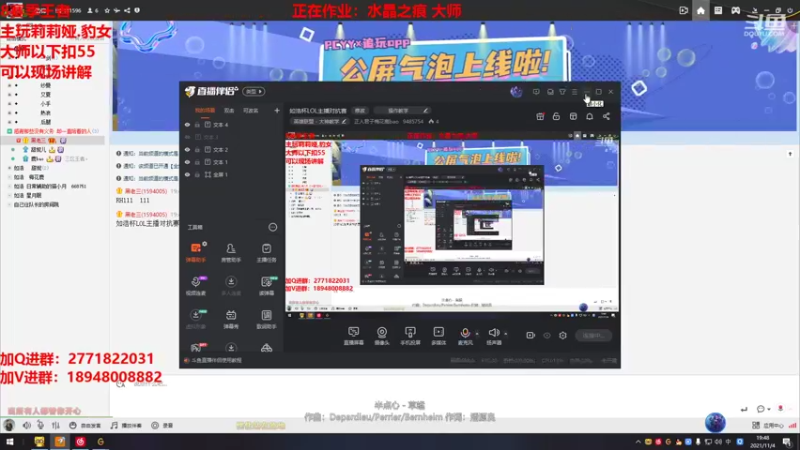Image resolution: width=800 pixels, height=450 pixels.
Task: Open the mail inbox icon in 直播伴侣 title bar
Action: point(550,92)
